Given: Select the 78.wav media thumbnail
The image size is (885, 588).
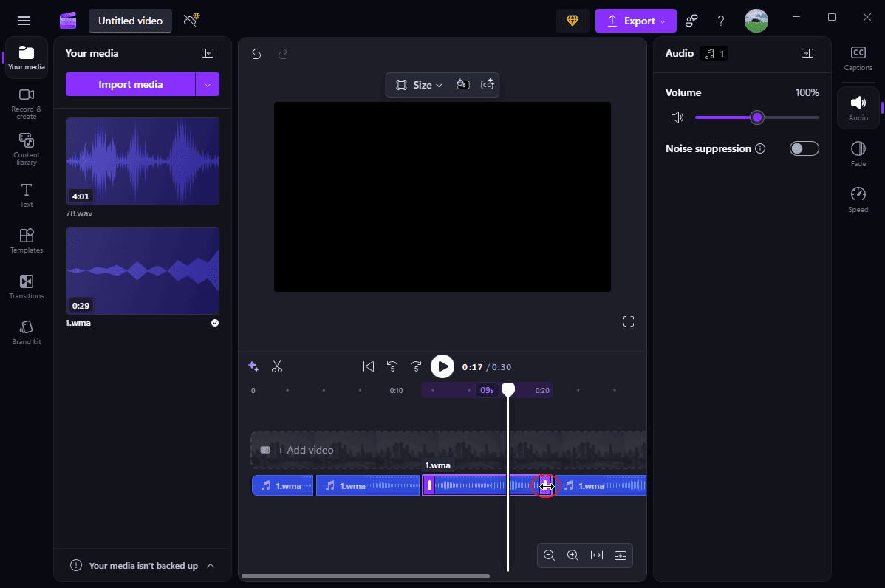Looking at the screenshot, I should click(142, 161).
